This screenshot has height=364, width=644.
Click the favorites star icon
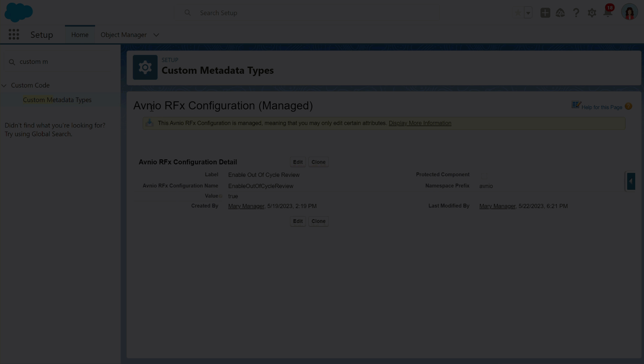[517, 13]
